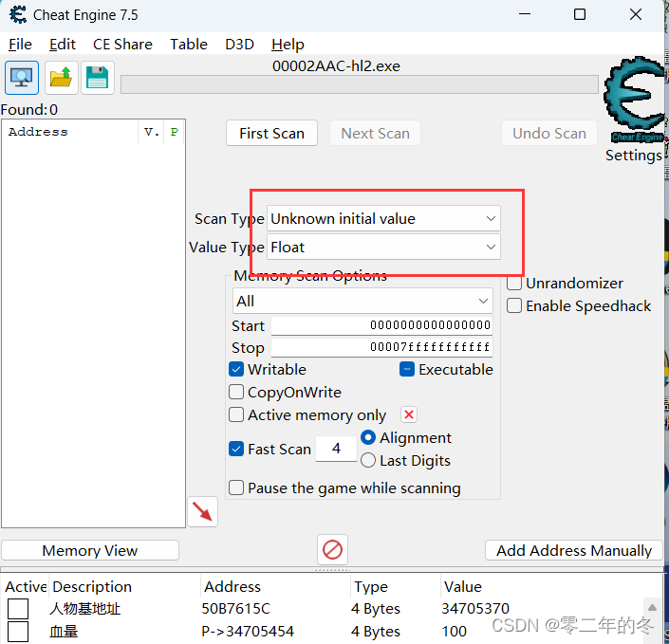This screenshot has width=669, height=644.
Task: Click the Address column header in results
Action: coord(70,132)
